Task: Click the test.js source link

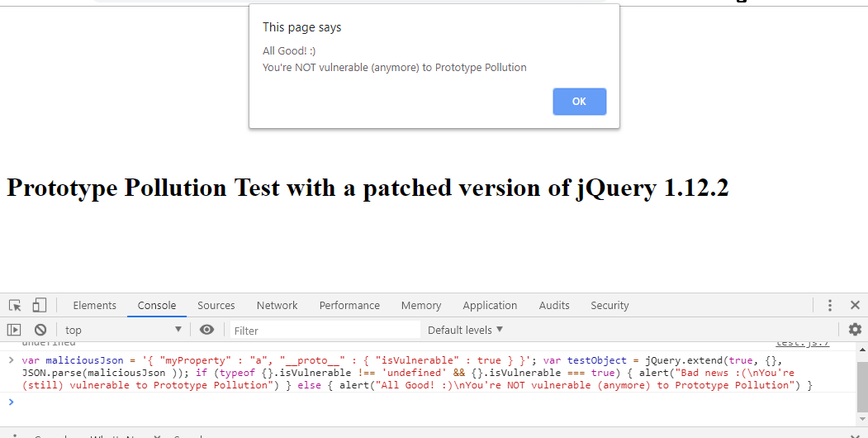Action: point(802,343)
